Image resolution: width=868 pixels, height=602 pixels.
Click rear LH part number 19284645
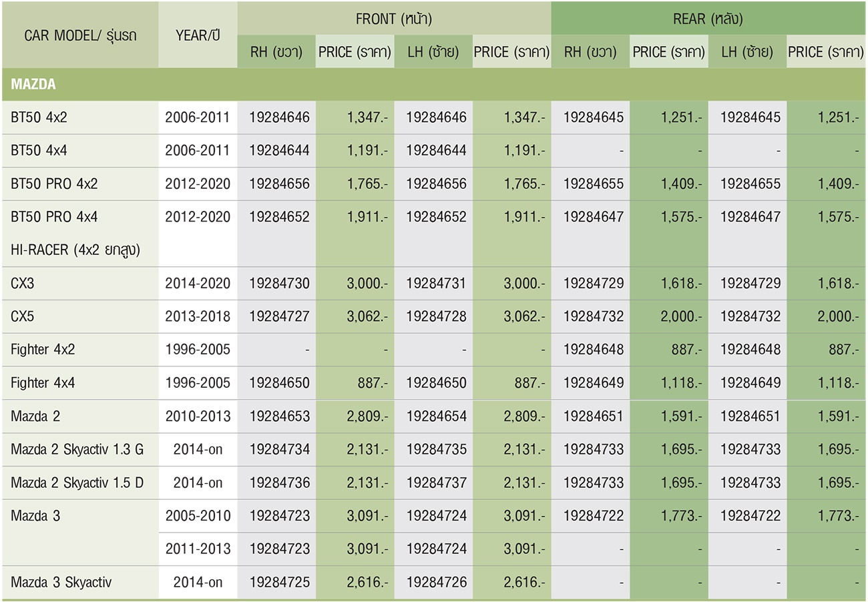pyautogui.click(x=750, y=117)
